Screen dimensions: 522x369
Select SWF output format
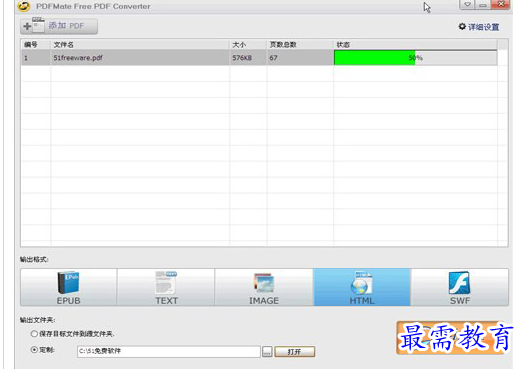460,287
